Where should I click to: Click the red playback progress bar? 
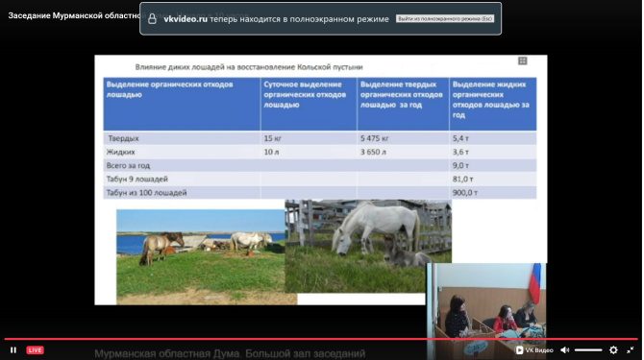(320, 339)
